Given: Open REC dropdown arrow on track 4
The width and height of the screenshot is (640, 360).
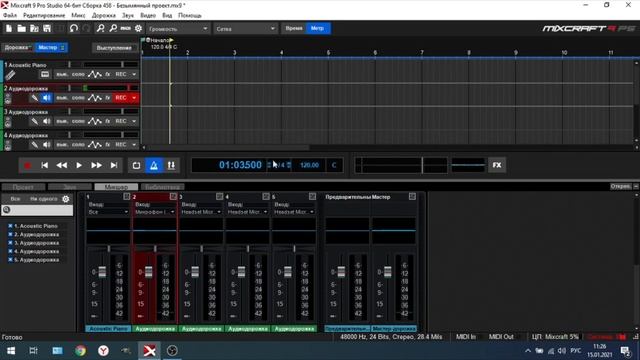Looking at the screenshot, I should click(134, 145).
